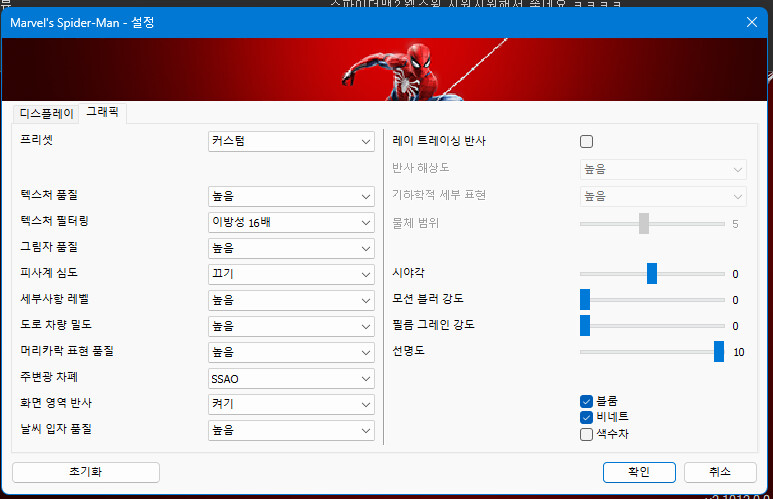Click the 모션 블러 강도 slider handle
This screenshot has height=499, width=773.
pos(585,300)
